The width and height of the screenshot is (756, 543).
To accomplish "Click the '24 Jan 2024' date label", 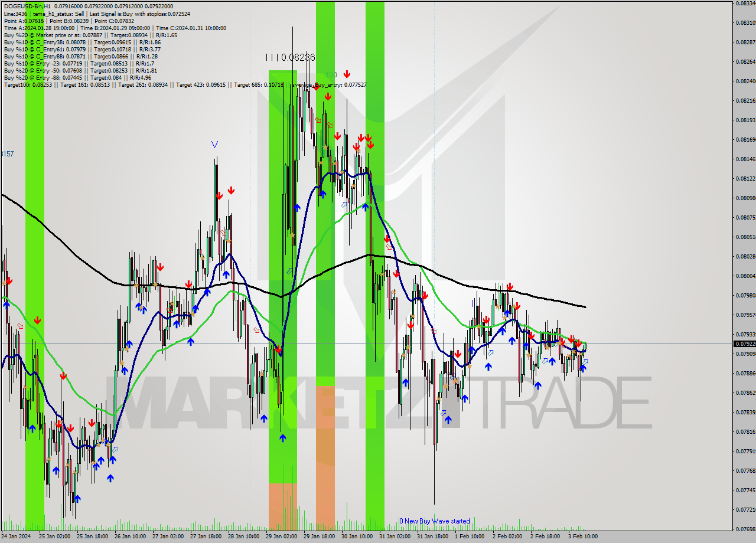I will coord(16,537).
